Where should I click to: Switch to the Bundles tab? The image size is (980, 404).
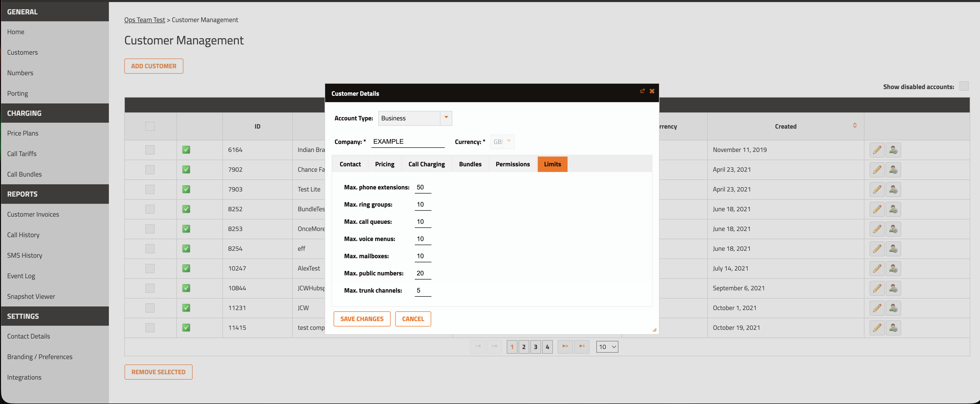470,164
